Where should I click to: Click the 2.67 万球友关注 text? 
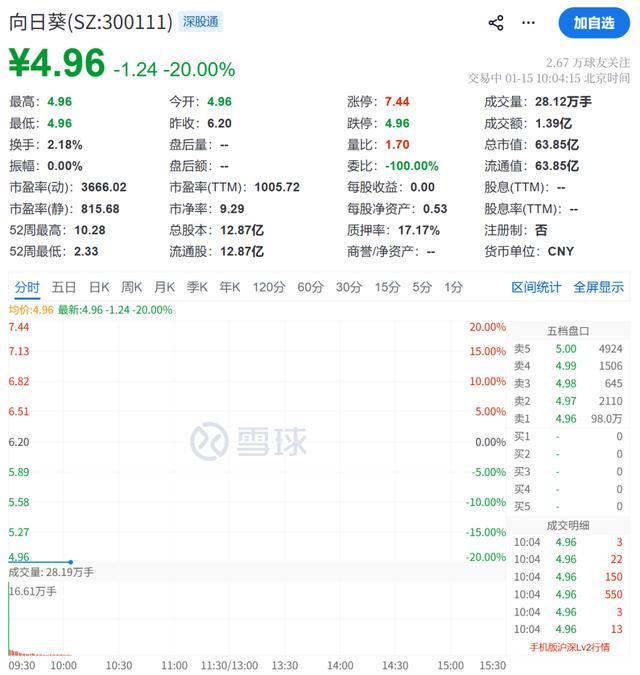(588, 63)
